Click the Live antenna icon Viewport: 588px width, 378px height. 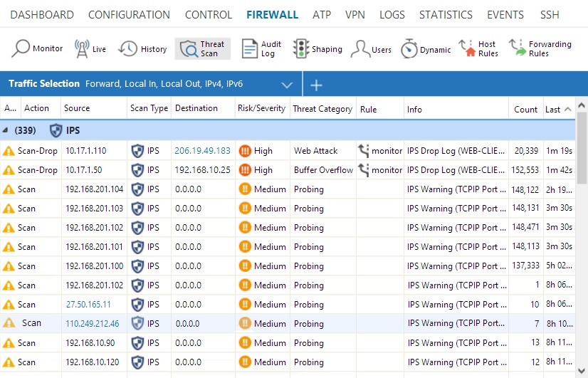pyautogui.click(x=81, y=48)
